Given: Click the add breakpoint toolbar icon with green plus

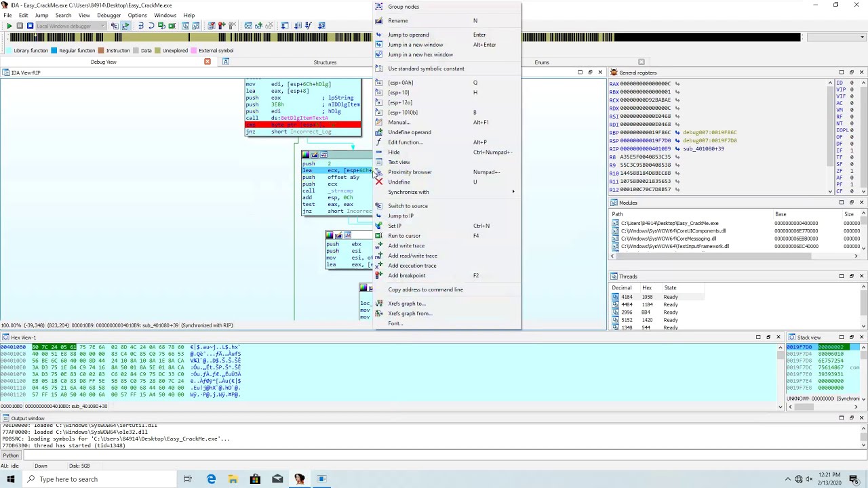Looking at the screenshot, I should [x=222, y=26].
